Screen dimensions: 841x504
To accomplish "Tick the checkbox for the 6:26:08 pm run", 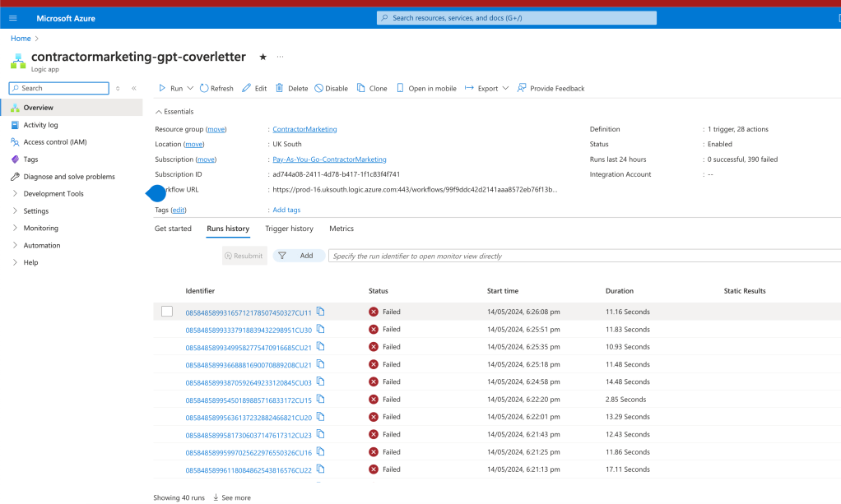I will tap(167, 312).
